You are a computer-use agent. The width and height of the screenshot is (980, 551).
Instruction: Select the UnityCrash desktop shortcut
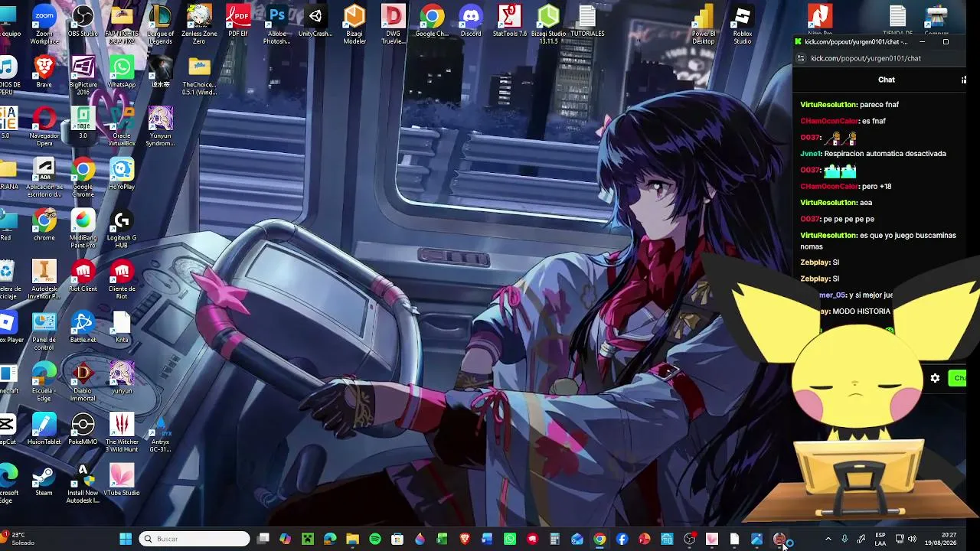pos(315,21)
